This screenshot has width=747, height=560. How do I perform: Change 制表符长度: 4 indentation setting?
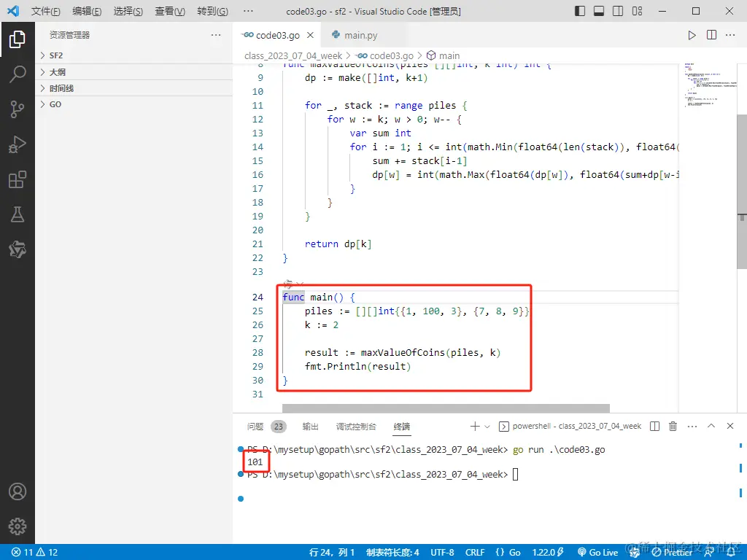[x=392, y=553]
